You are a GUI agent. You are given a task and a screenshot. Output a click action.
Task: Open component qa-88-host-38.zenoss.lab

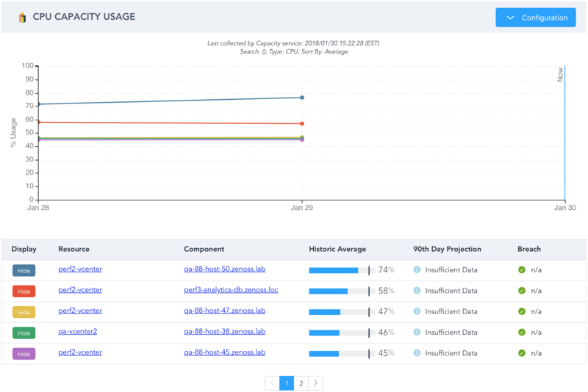pos(225,331)
